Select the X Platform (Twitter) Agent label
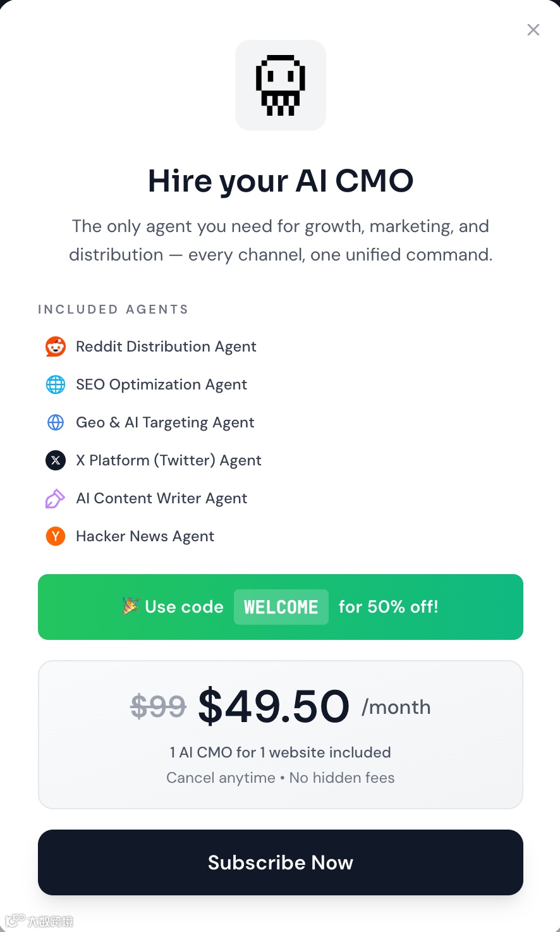This screenshot has width=560, height=932. [x=169, y=460]
